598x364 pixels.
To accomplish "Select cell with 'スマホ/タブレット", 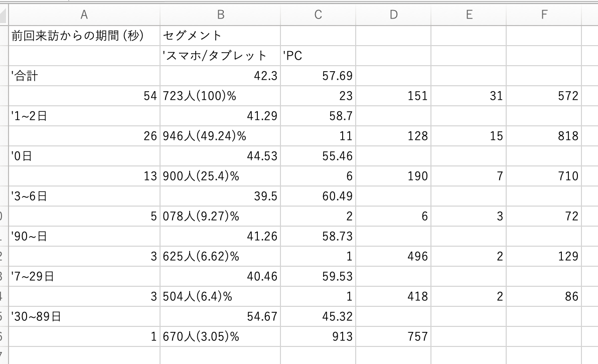I will click(x=220, y=56).
